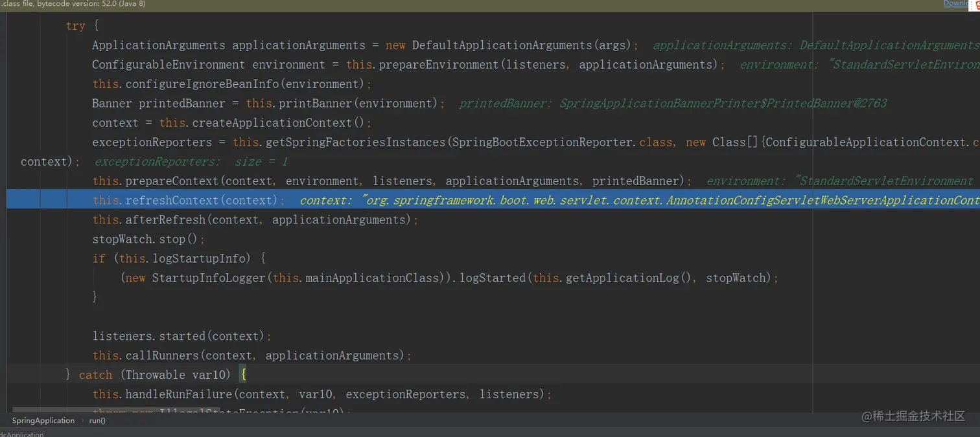Viewport: 980px width, 437px height.
Task: Click the Download sources link in banner
Action: pyautogui.click(x=956, y=3)
